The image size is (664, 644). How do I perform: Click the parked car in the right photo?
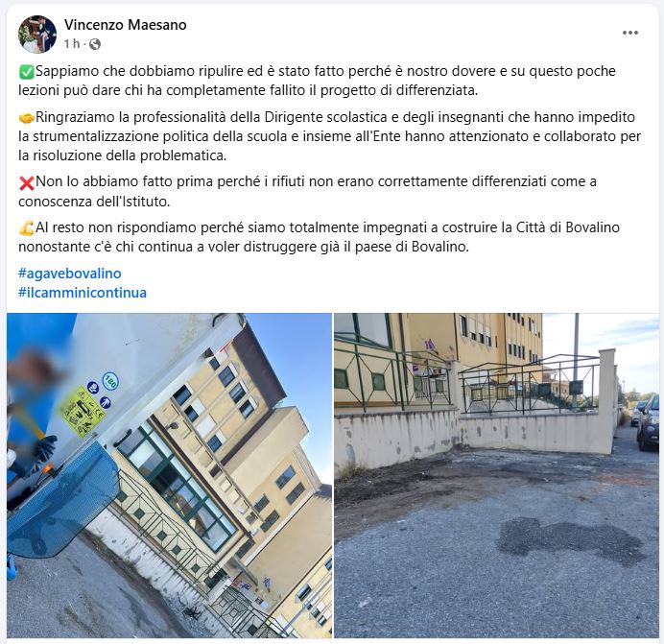(x=649, y=421)
